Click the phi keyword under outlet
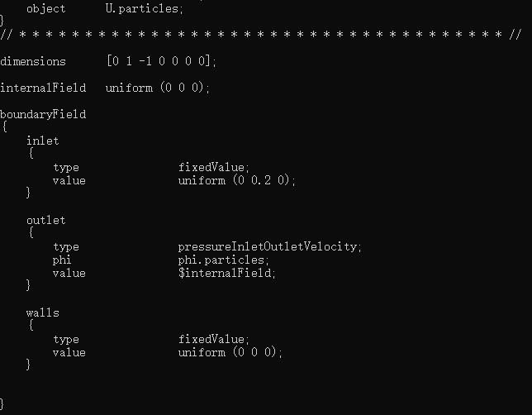The image size is (532, 415). coord(62,260)
